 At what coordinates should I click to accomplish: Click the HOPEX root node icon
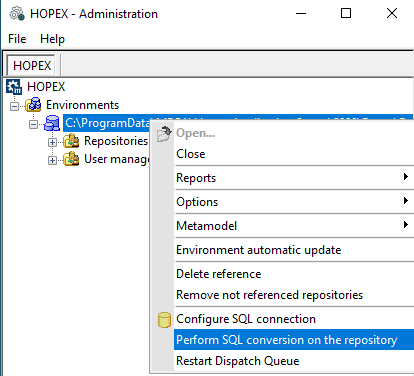pos(14,87)
